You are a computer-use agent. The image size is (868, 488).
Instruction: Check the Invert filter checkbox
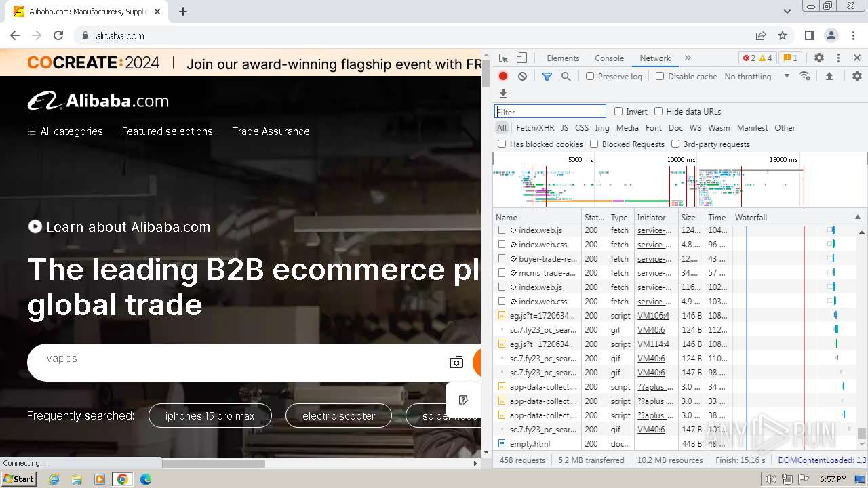pos(618,111)
